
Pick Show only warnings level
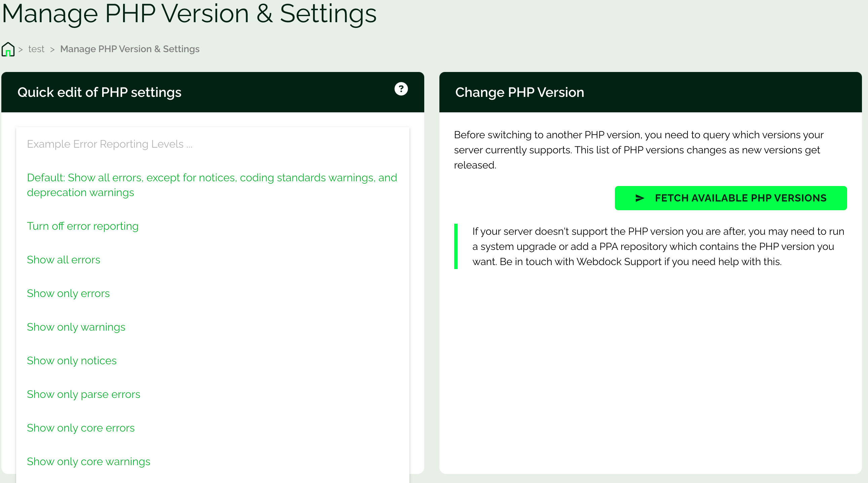pyautogui.click(x=76, y=327)
